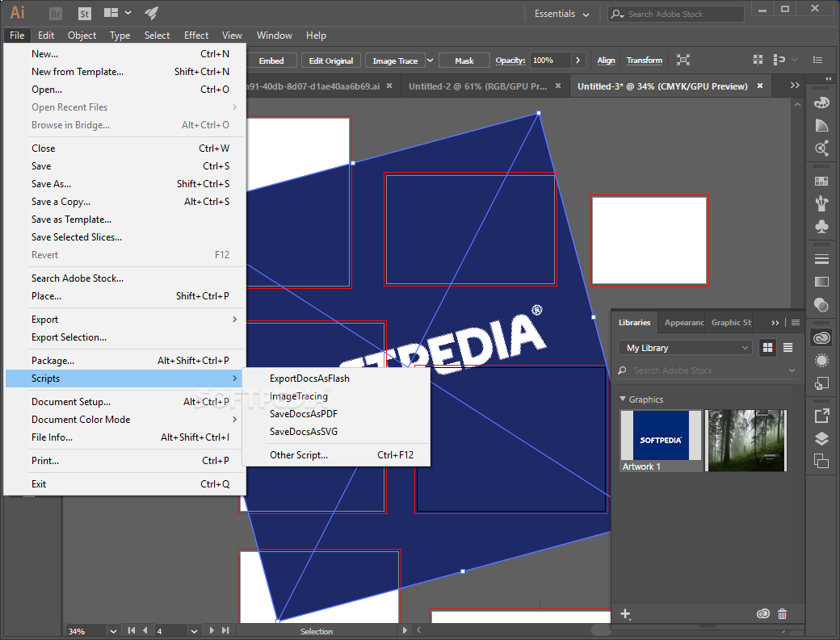Select Other Script... in Scripts submenu
Image resolution: width=840 pixels, height=640 pixels.
pos(337,455)
